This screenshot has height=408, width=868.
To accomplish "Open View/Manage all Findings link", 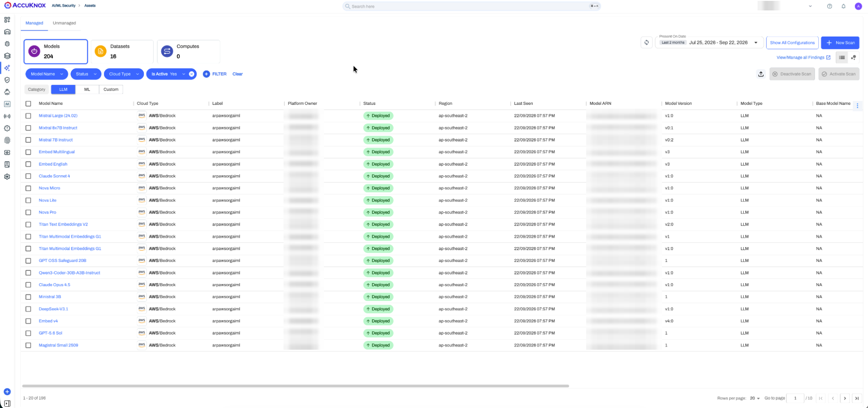I will point(803,57).
